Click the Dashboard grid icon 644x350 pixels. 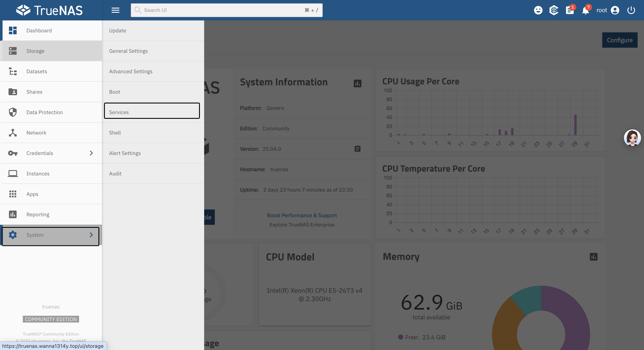point(13,30)
